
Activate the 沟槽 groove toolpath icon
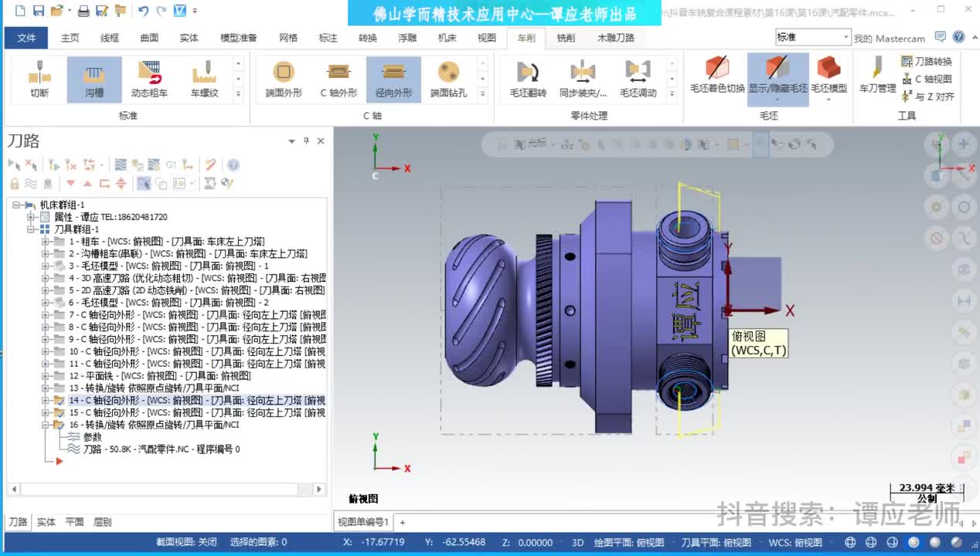pos(94,80)
